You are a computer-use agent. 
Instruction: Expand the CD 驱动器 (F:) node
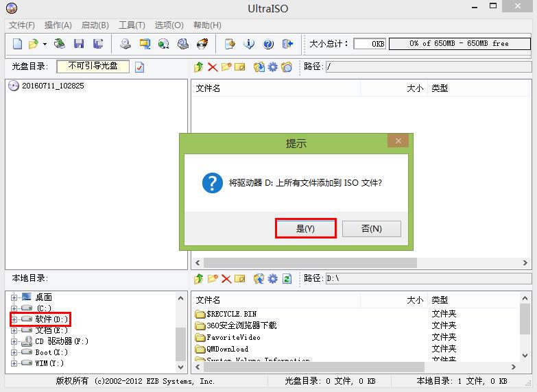pos(14,341)
